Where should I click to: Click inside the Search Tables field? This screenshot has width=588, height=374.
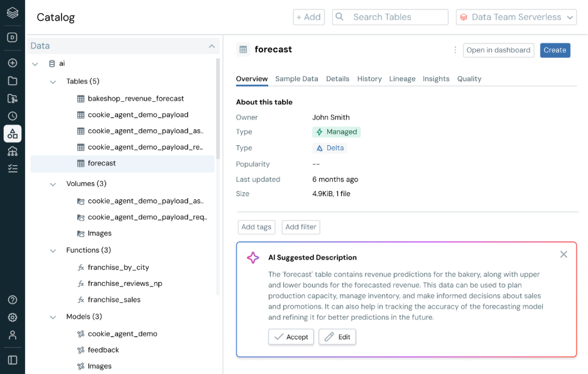click(x=389, y=17)
